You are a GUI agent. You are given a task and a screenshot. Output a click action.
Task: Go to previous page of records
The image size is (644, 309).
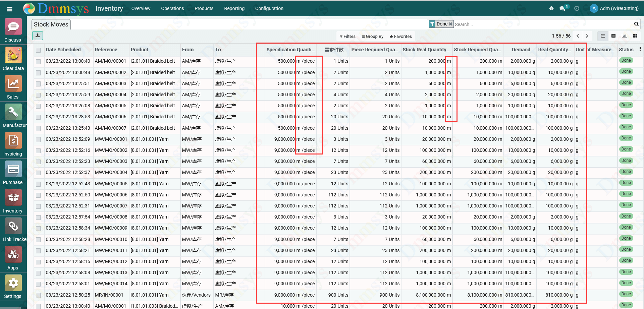[578, 36]
